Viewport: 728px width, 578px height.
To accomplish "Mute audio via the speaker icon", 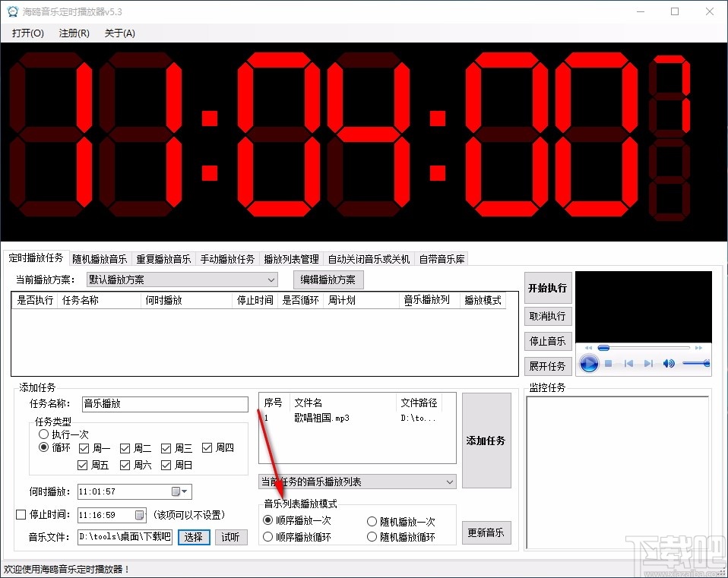I will (x=669, y=363).
